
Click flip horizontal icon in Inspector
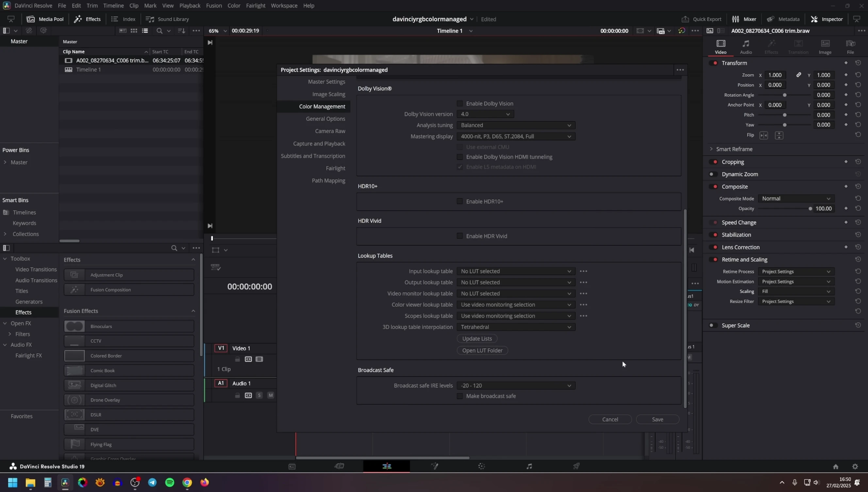pyautogui.click(x=764, y=135)
